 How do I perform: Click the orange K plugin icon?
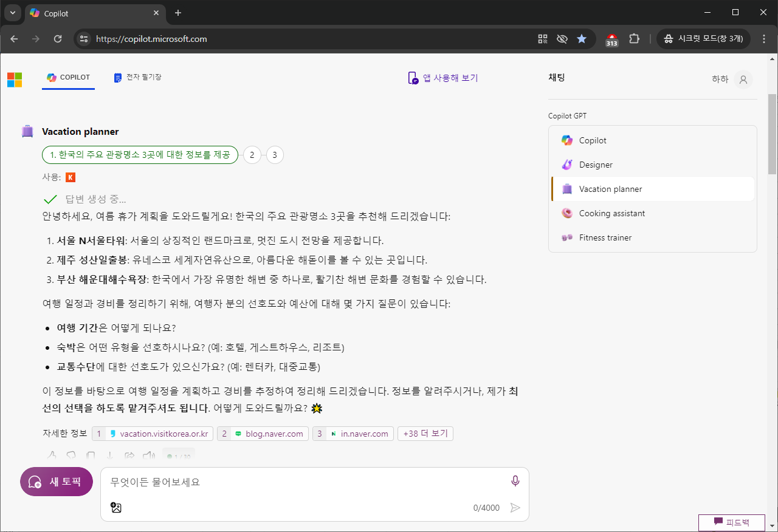point(71,177)
